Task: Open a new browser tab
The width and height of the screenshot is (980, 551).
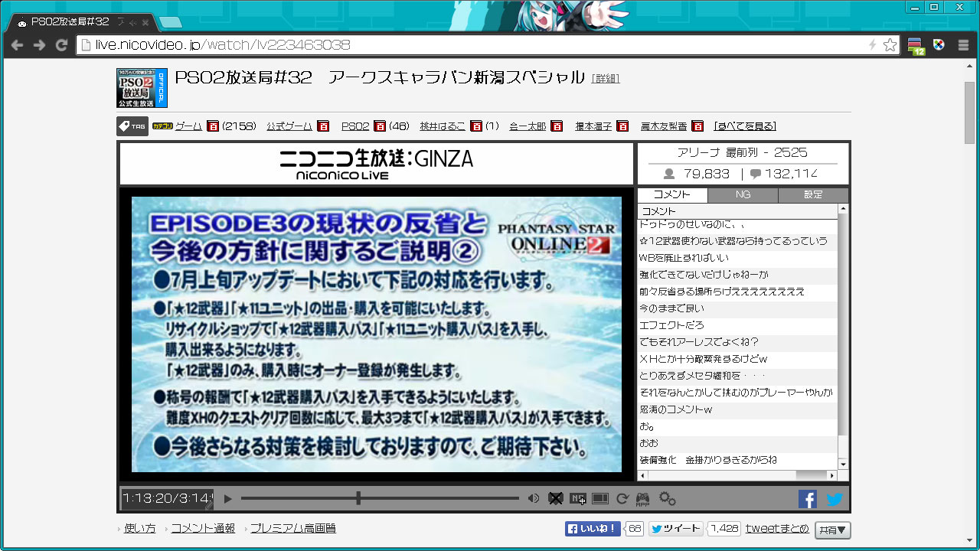Action: point(170,21)
